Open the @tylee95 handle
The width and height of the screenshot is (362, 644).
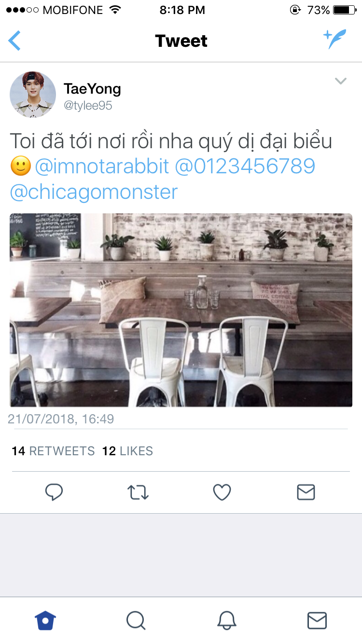tap(88, 106)
